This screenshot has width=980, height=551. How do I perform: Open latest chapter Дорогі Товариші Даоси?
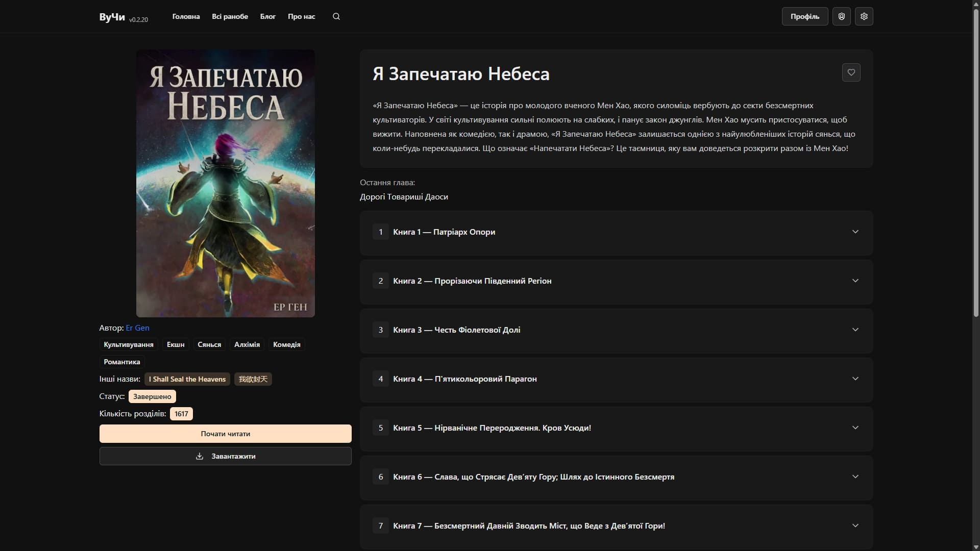click(404, 196)
